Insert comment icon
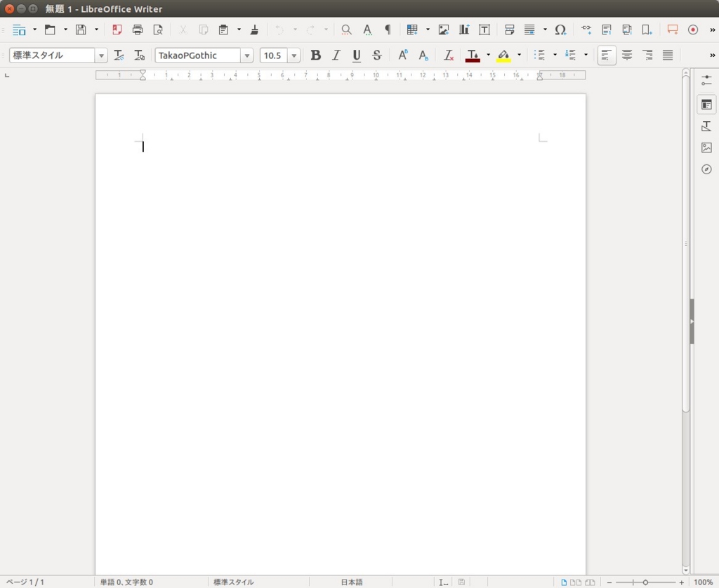The width and height of the screenshot is (719, 588). (x=672, y=30)
